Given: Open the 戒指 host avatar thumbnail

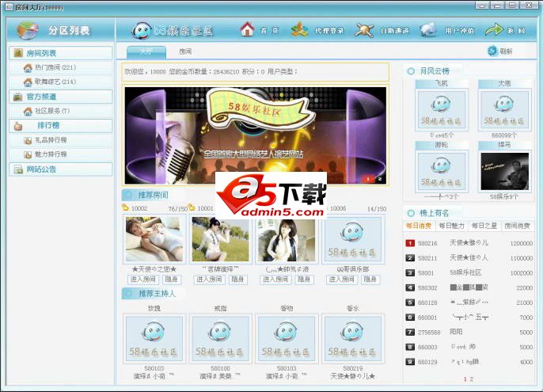Looking at the screenshot, I should point(220,338).
